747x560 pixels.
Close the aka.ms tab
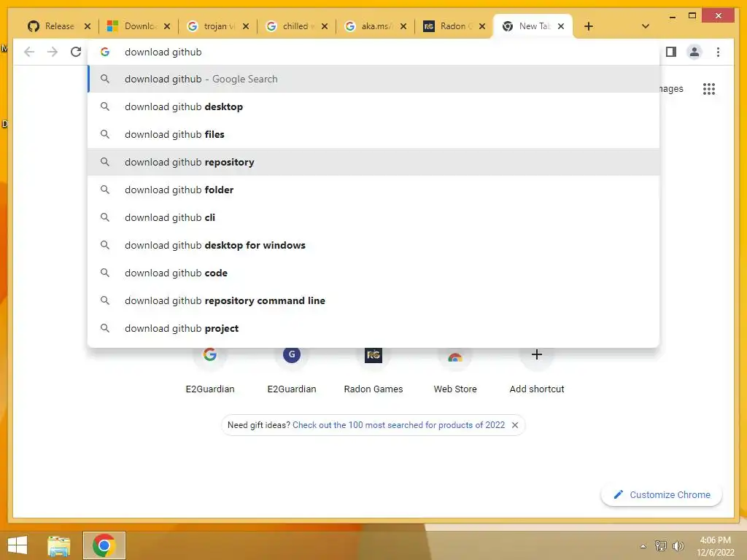[x=403, y=26]
